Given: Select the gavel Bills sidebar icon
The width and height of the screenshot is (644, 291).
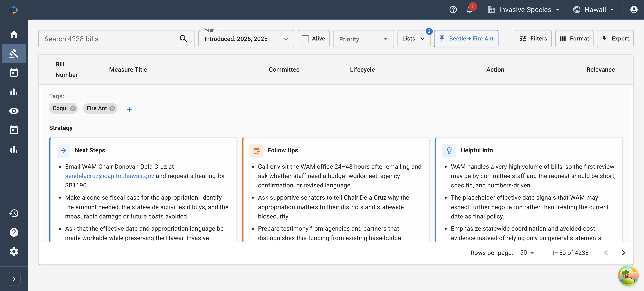Looking at the screenshot, I should (x=14, y=54).
